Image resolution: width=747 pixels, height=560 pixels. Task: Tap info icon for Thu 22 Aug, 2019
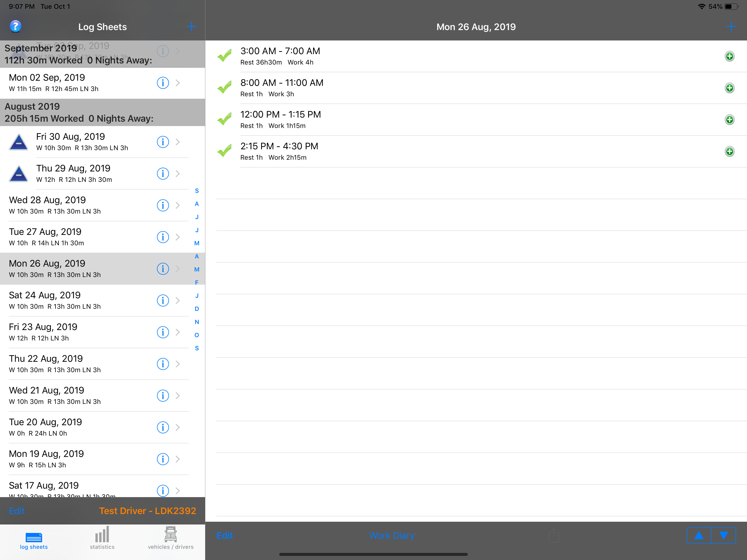(163, 364)
